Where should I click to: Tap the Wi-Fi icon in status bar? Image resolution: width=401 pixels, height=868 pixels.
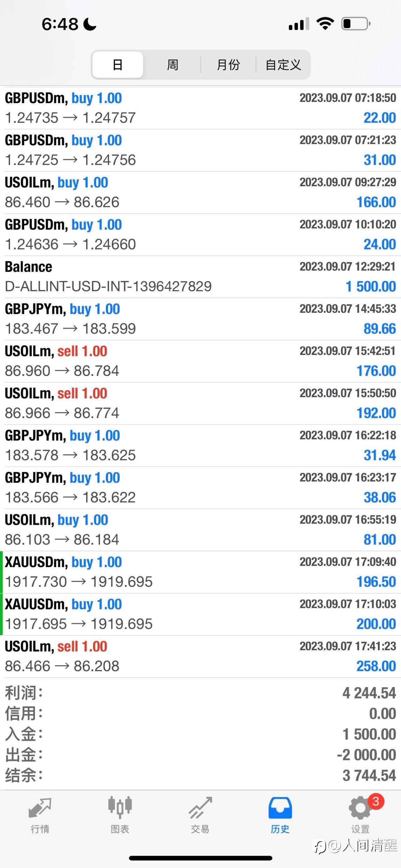pos(325,24)
